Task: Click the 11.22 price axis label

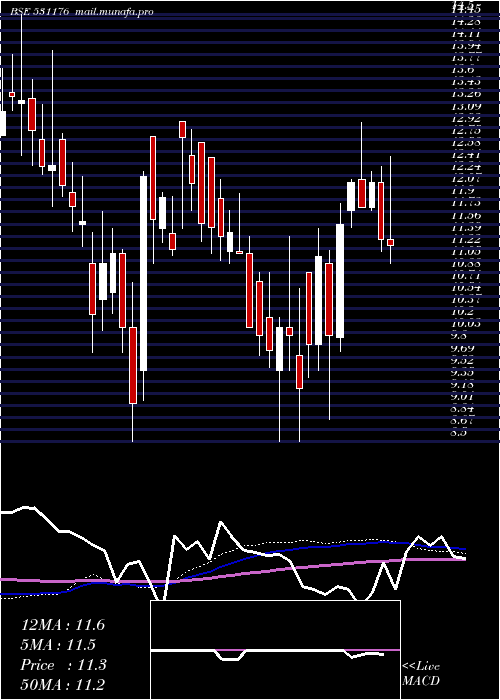Action: [467, 240]
